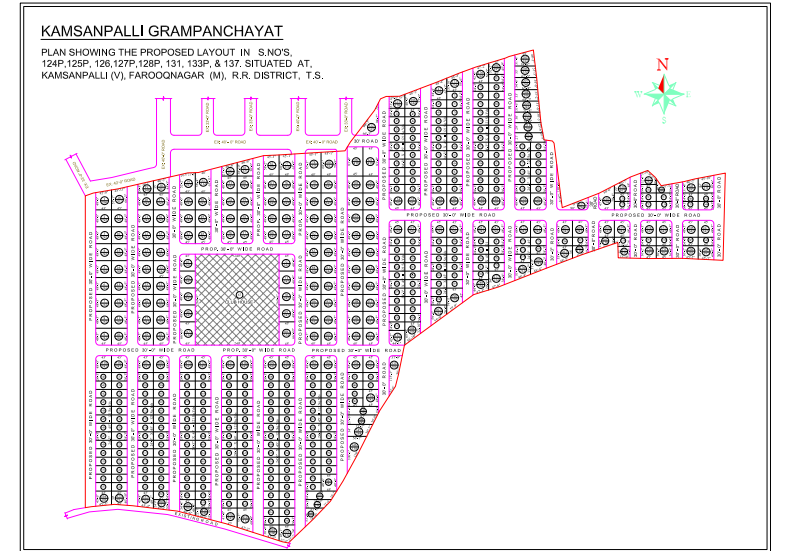Viewport: 785px width, 551px height.
Task: Click the north compass rose symbol
Action: (x=662, y=93)
